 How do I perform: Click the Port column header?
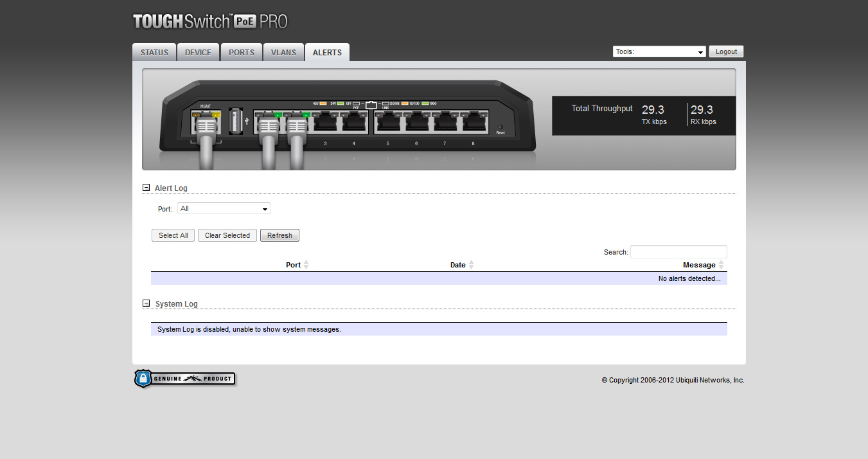tap(293, 265)
